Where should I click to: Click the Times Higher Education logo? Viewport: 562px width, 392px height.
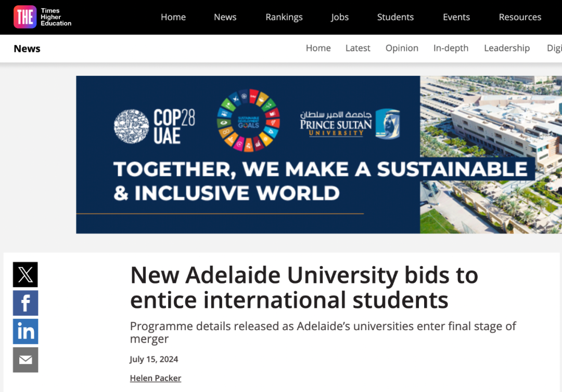(x=43, y=17)
